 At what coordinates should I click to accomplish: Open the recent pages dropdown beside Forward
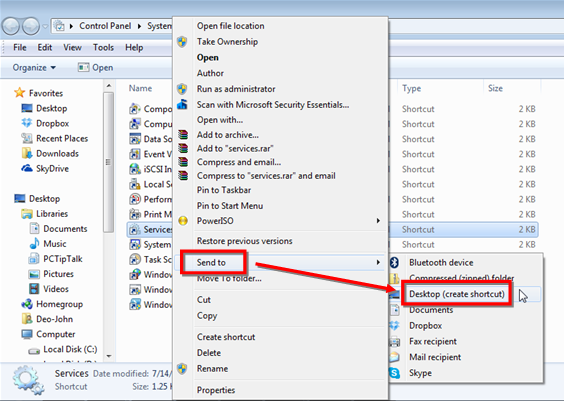click(45, 26)
